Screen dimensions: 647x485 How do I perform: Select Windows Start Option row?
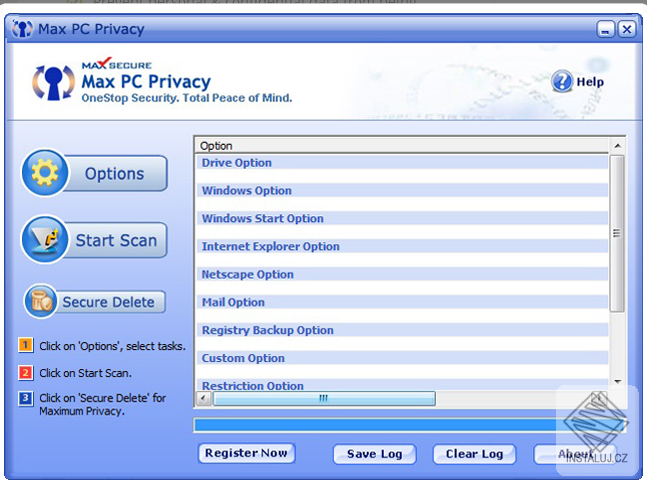pos(402,218)
